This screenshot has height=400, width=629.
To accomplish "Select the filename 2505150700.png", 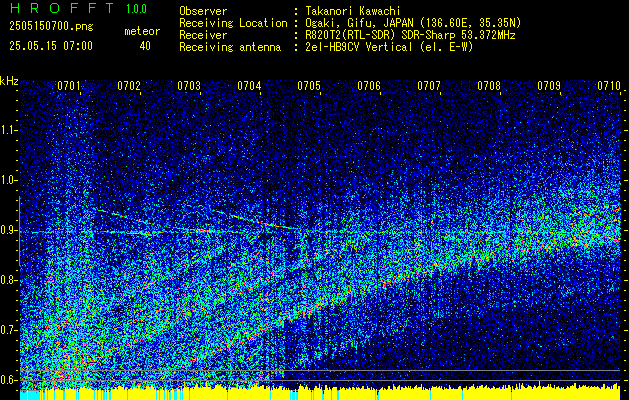I will coord(51,27).
